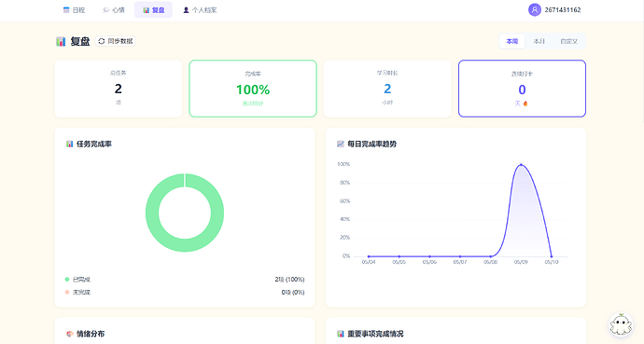
Task: Click the purple user avatar icon
Action: pos(535,10)
